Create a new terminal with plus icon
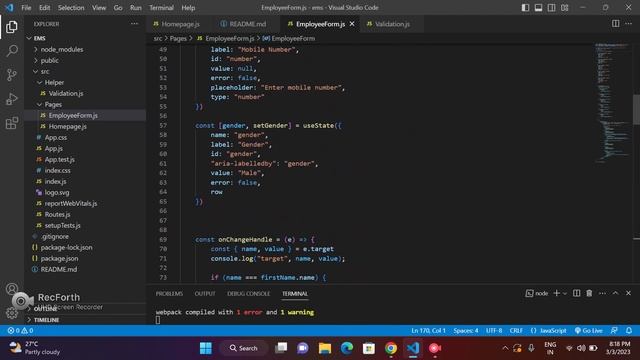Image resolution: width=640 pixels, height=360 pixels. [x=556, y=293]
